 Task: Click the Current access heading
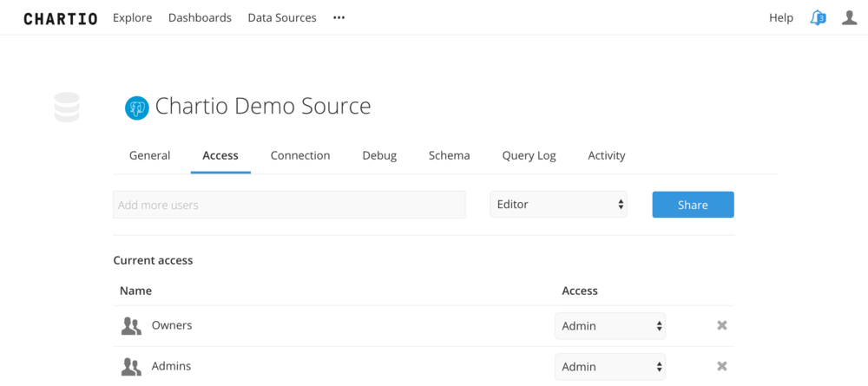click(x=153, y=260)
